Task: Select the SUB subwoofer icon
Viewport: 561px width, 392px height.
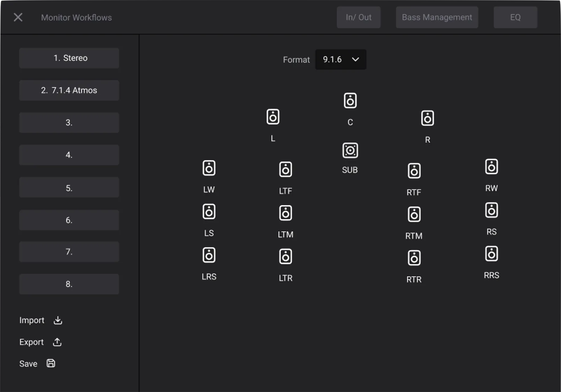Action: [350, 151]
